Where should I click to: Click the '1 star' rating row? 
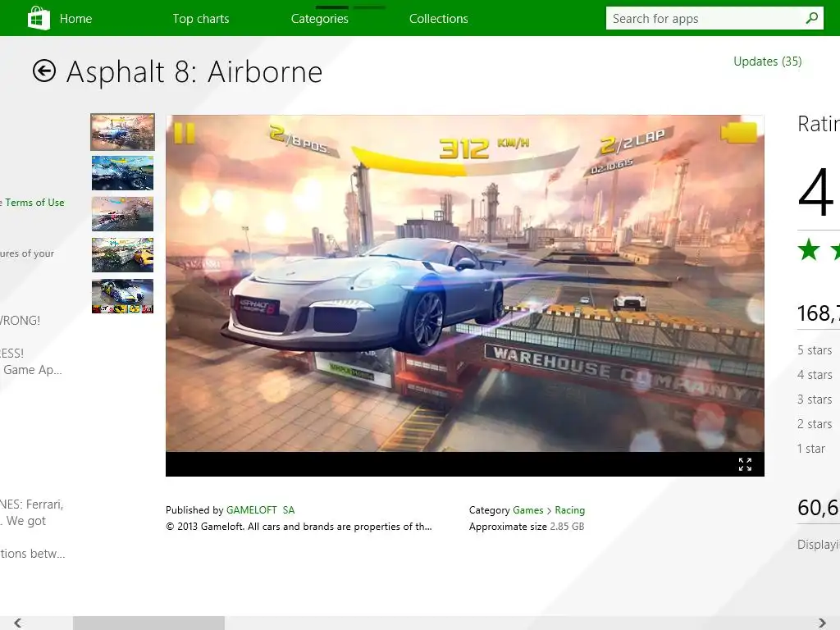(811, 449)
